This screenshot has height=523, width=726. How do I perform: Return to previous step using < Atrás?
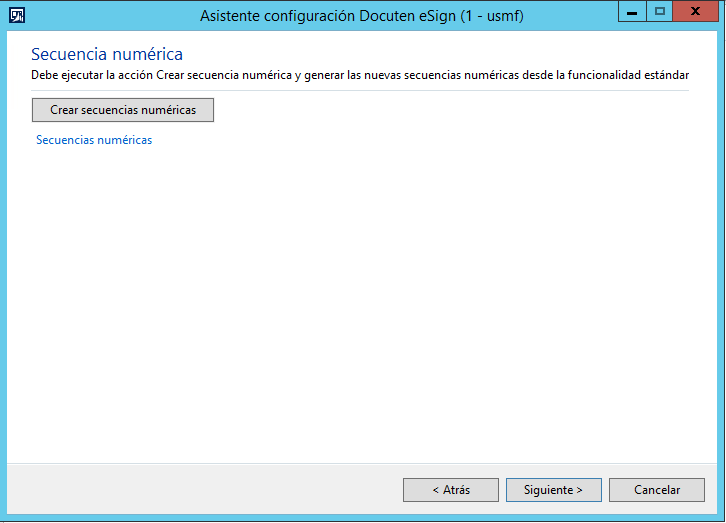coord(451,490)
